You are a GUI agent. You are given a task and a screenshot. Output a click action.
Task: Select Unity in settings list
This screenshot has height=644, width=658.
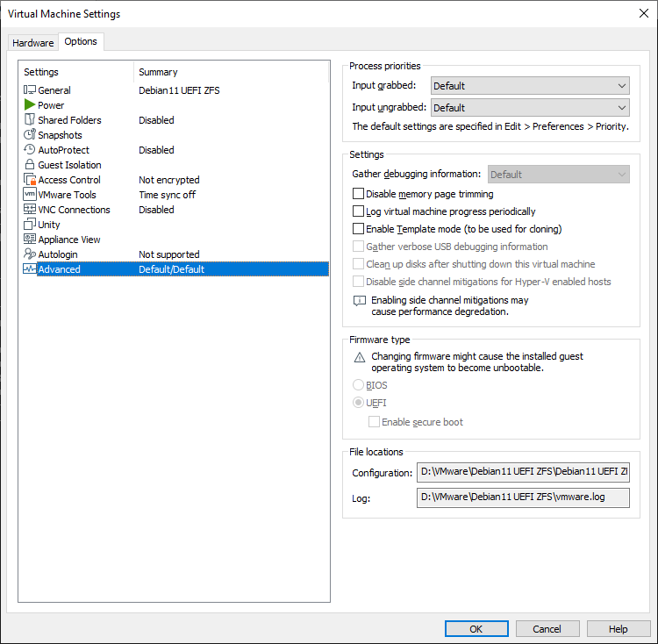[x=49, y=225]
